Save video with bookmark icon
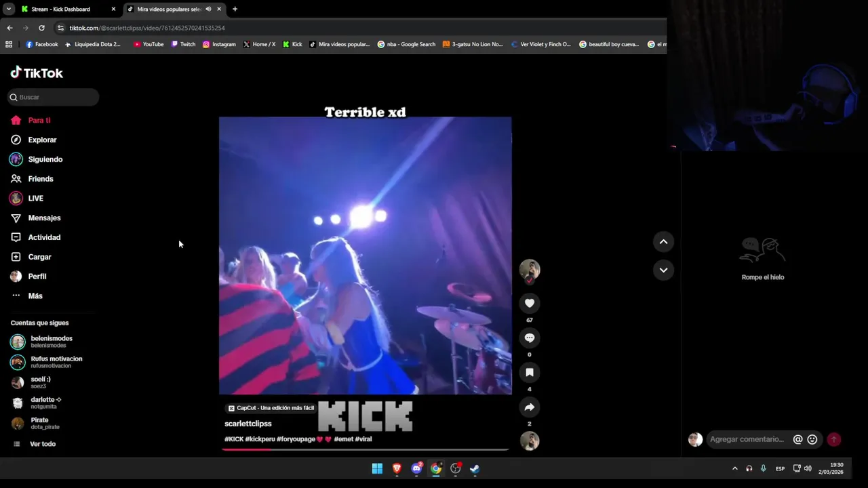The width and height of the screenshot is (868, 488). (530, 372)
